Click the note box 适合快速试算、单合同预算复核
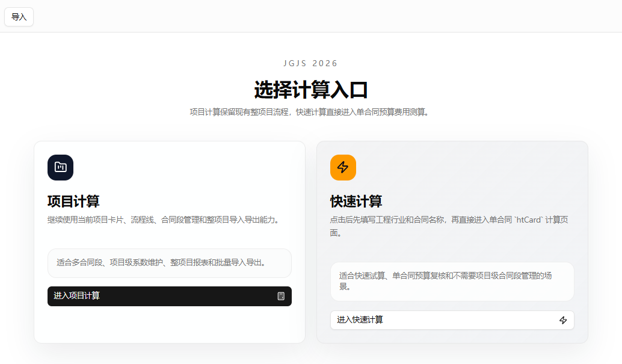Screen dimensions: 622x364 [x=452, y=281]
